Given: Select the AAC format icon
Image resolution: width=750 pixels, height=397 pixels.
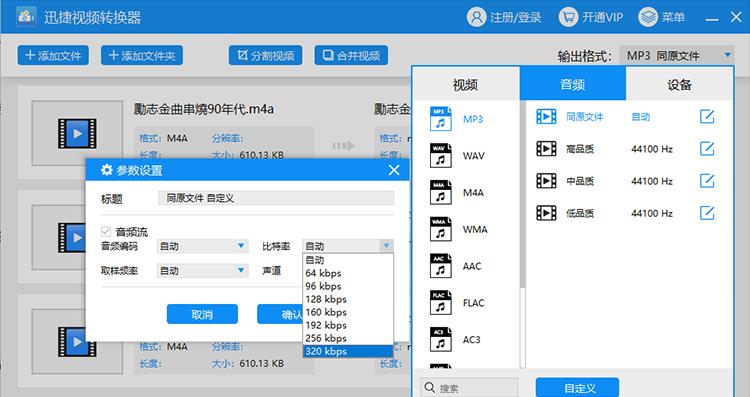Looking at the screenshot, I should pyautogui.click(x=441, y=266).
